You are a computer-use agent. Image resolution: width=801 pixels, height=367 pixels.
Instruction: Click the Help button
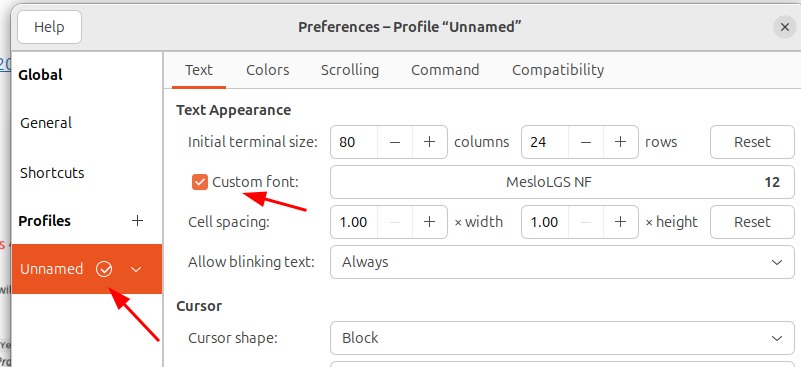pyautogui.click(x=50, y=27)
